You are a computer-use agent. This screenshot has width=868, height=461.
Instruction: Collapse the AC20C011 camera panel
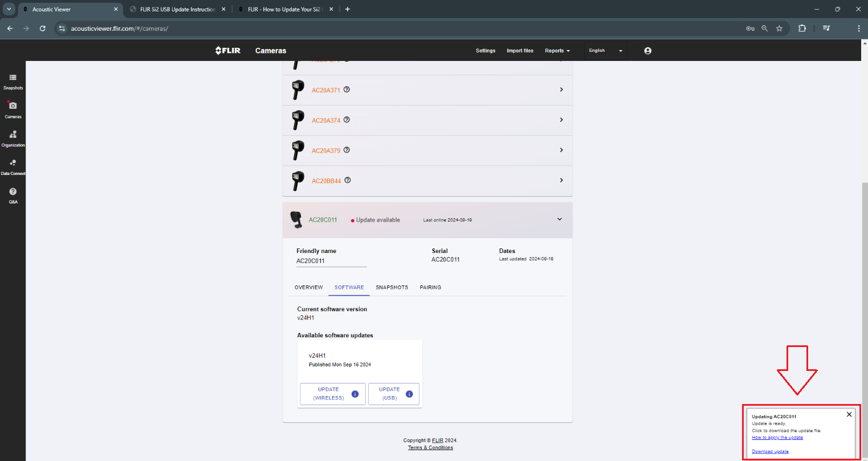click(559, 219)
